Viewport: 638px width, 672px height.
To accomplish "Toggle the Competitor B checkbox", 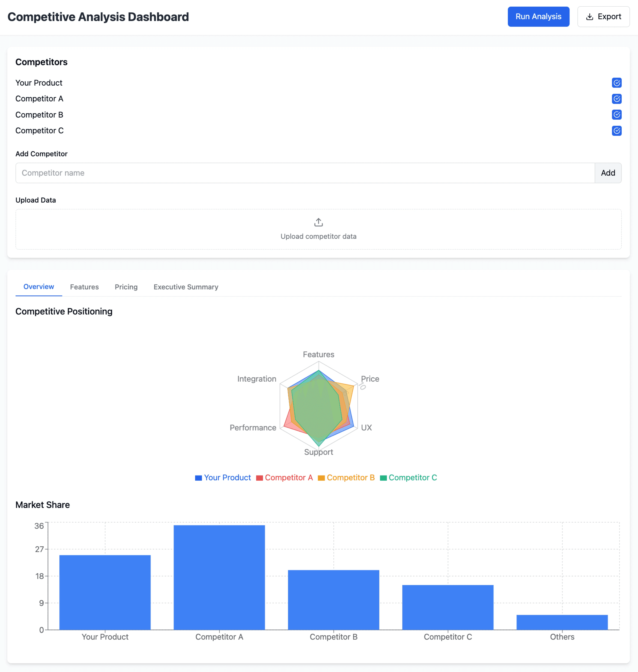I will (x=617, y=115).
